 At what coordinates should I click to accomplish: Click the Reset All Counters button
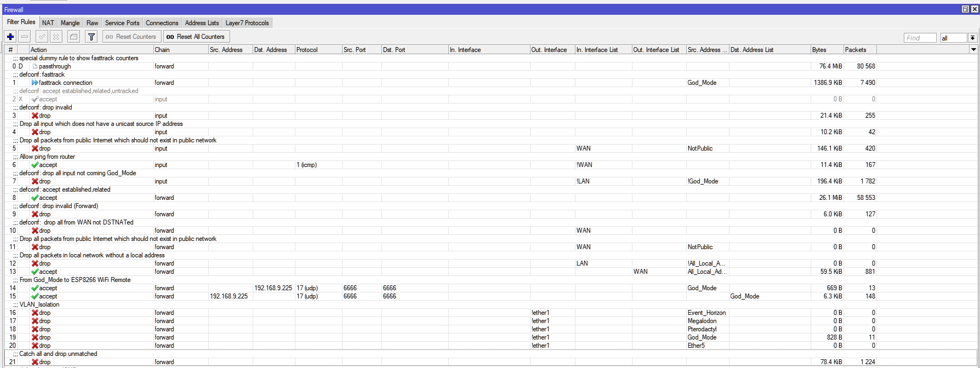pos(196,37)
